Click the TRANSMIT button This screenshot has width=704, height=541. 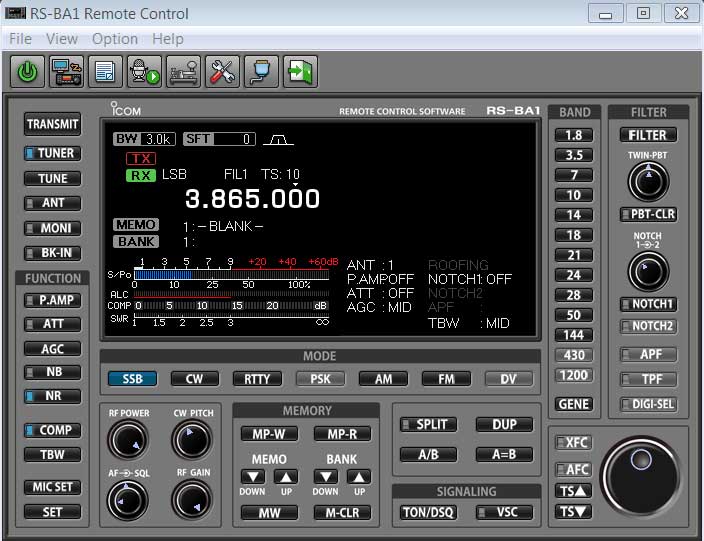tap(53, 124)
